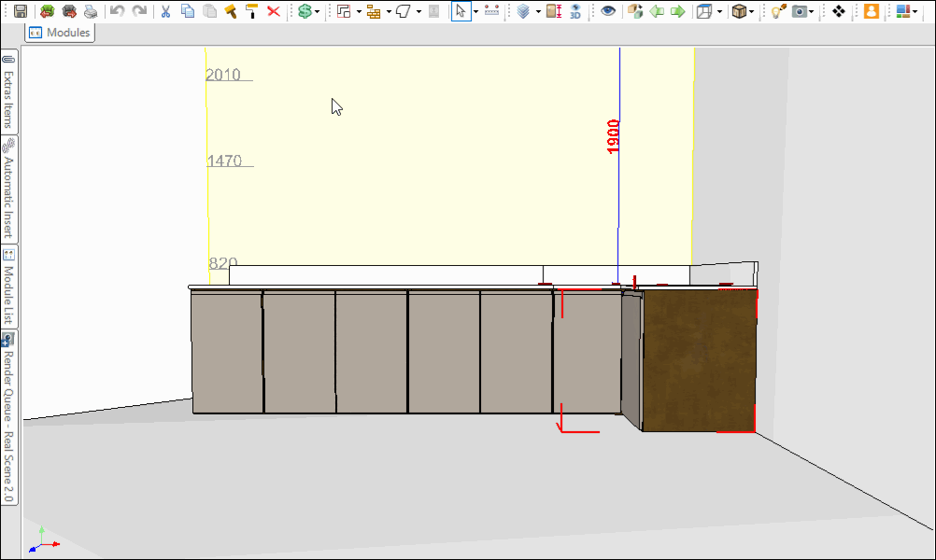Viewport: 936px width, 560px height.
Task: Open the Render Queue - Real Scene 2.0 tab
Action: pyautogui.click(x=8, y=417)
